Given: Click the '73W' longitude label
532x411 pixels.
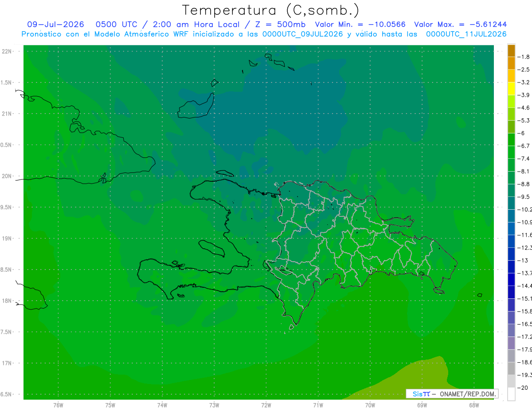Looking at the screenshot, I should click(x=214, y=405).
